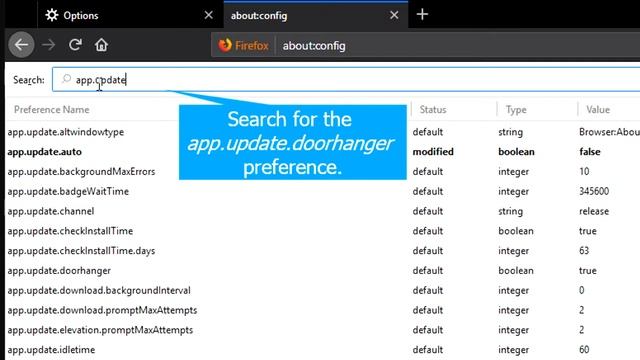Screen dimensions: 640x360
Task: Click the 'boolean' type of app.update.doorhanger
Action: tap(516, 270)
